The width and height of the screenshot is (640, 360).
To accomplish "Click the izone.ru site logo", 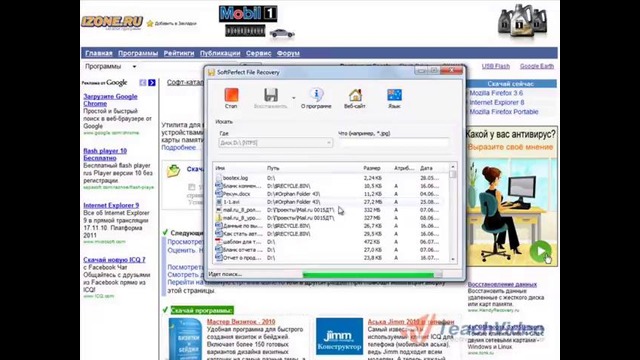I will click(x=112, y=22).
